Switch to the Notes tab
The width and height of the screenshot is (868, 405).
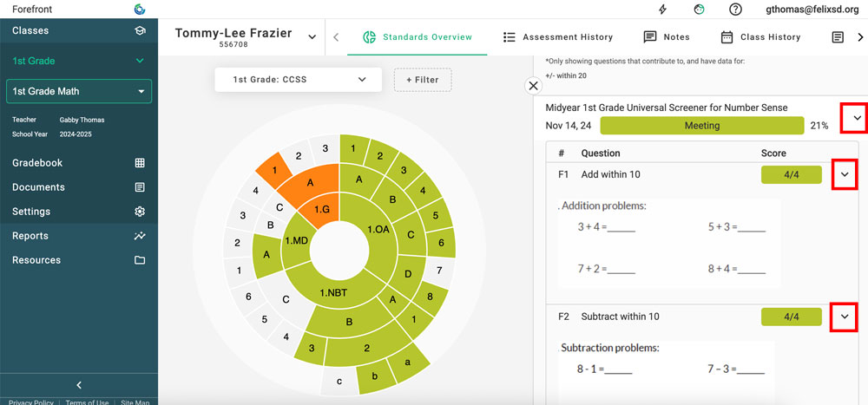pyautogui.click(x=666, y=37)
